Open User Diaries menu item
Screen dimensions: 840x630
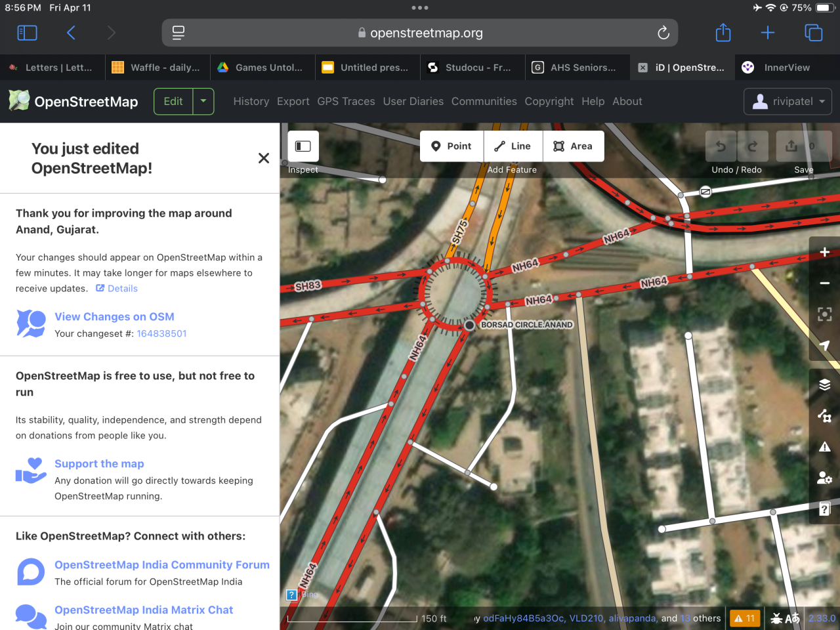[x=413, y=102]
